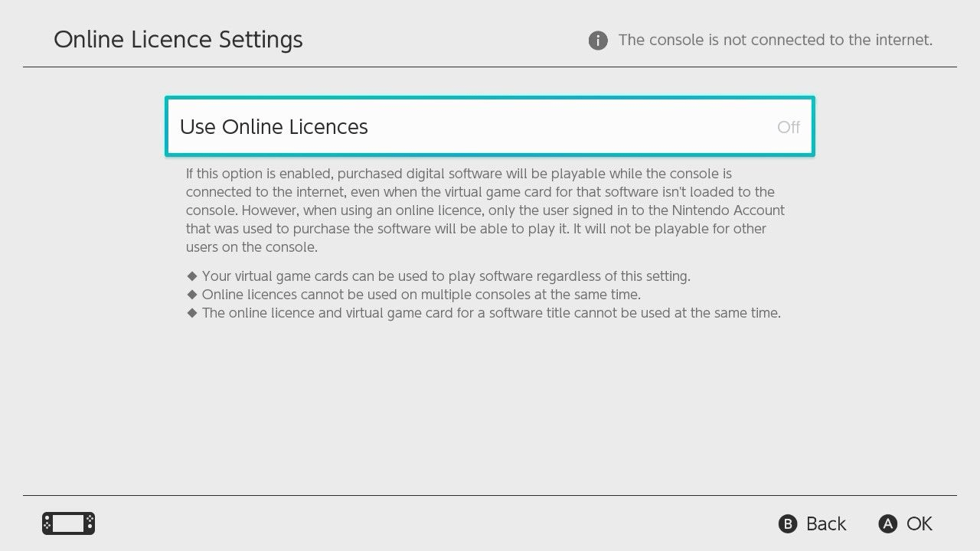The height and width of the screenshot is (551, 980).
Task: Click the Off status of Use Online Licences
Action: (788, 127)
